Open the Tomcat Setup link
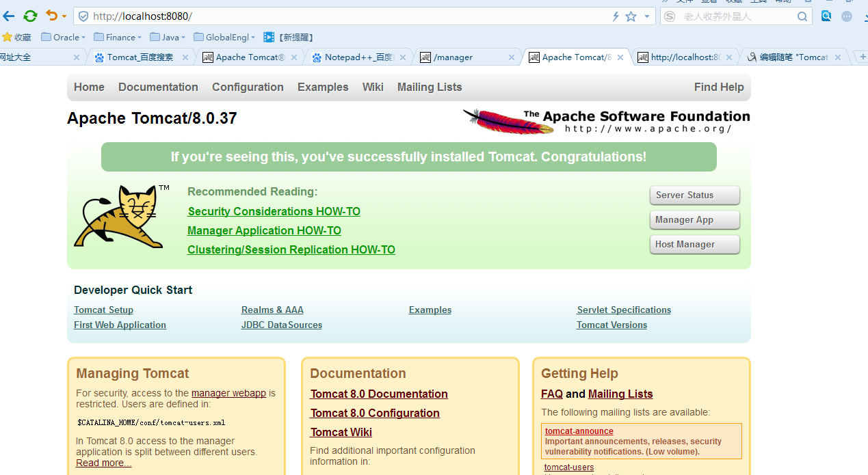 [x=103, y=310]
